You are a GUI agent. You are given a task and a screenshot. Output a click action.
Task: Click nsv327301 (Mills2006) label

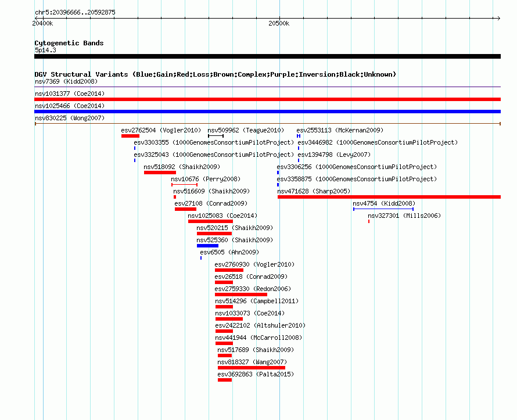(x=404, y=216)
